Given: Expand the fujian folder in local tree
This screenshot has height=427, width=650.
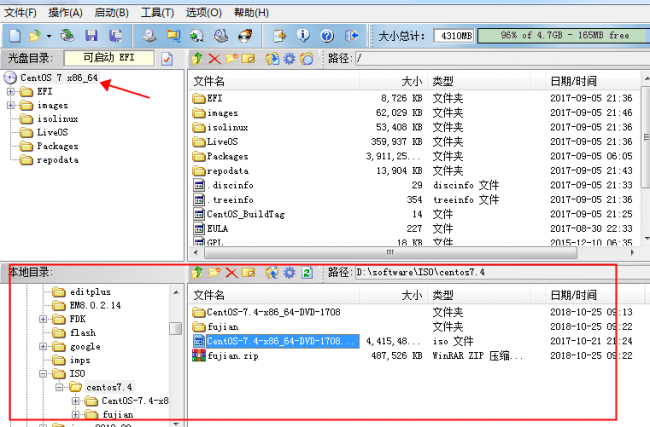Looking at the screenshot, I should point(75,415).
